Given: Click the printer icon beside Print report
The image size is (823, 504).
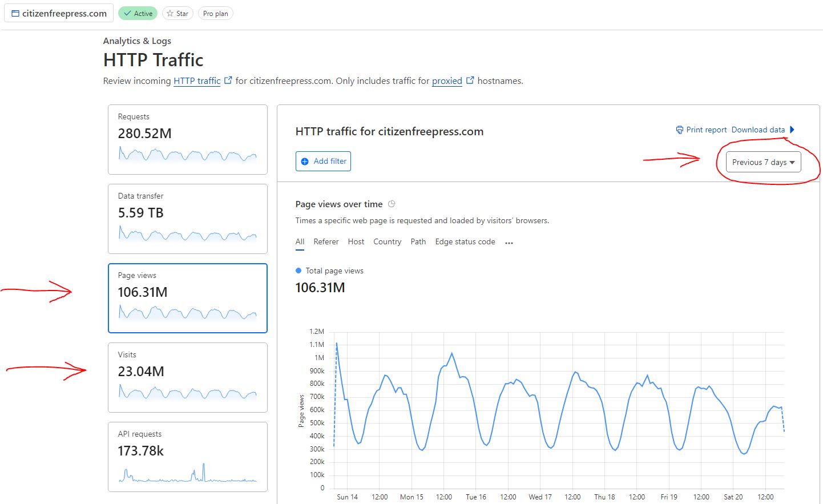Looking at the screenshot, I should [679, 130].
